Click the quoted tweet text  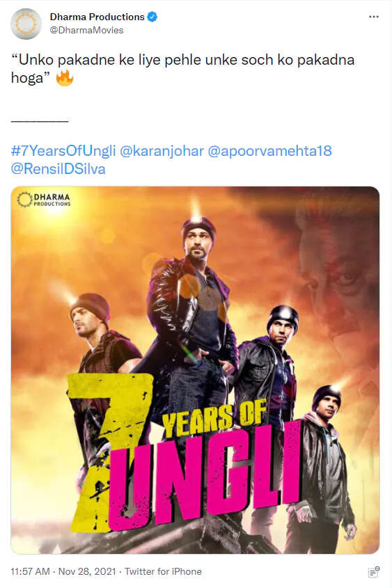182,69
